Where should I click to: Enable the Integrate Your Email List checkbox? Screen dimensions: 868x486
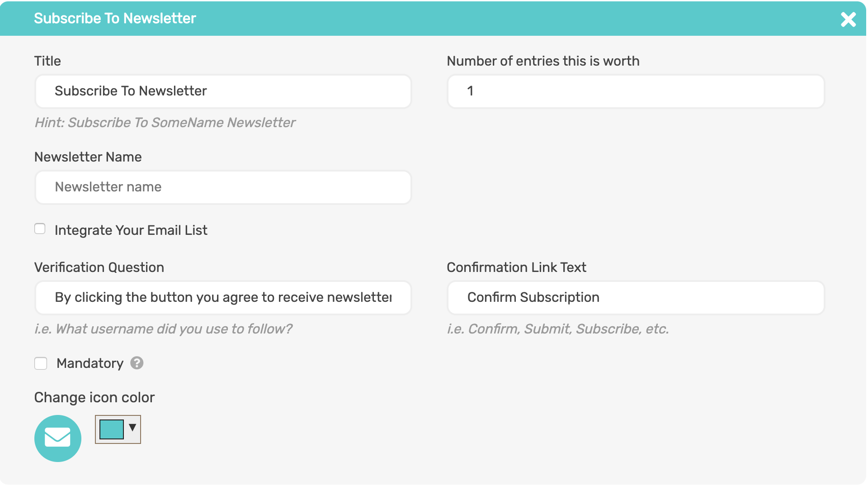40,229
